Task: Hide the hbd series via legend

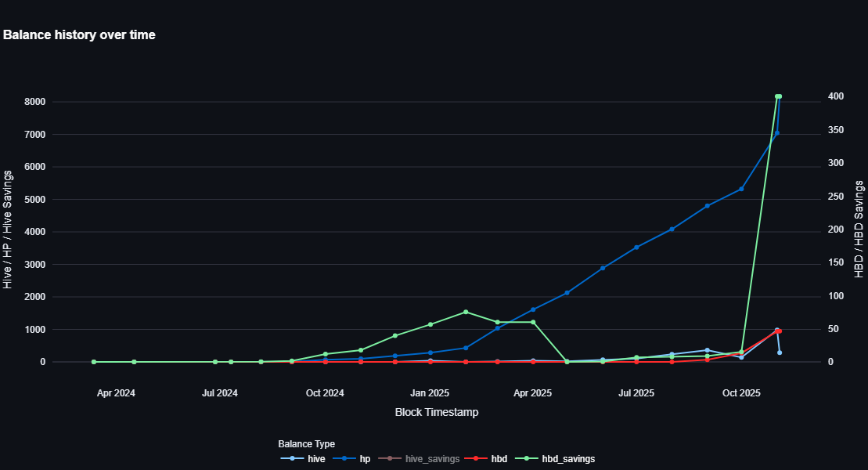Action: coord(499,458)
